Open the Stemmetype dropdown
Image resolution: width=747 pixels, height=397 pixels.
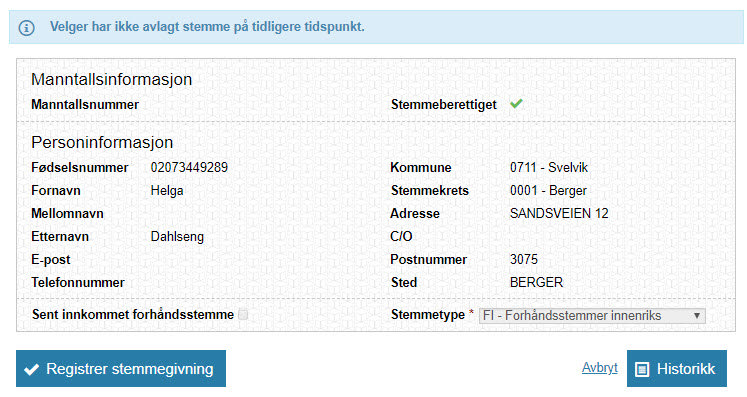click(x=592, y=316)
